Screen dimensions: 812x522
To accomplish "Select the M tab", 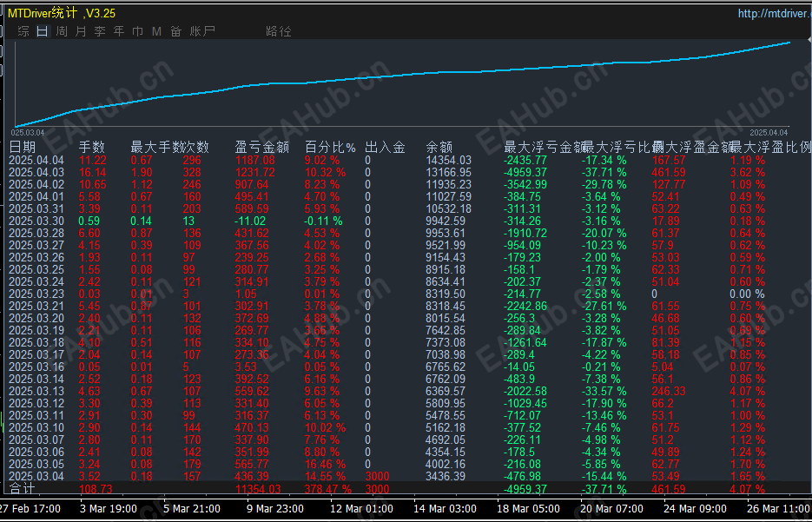I will pos(156,31).
